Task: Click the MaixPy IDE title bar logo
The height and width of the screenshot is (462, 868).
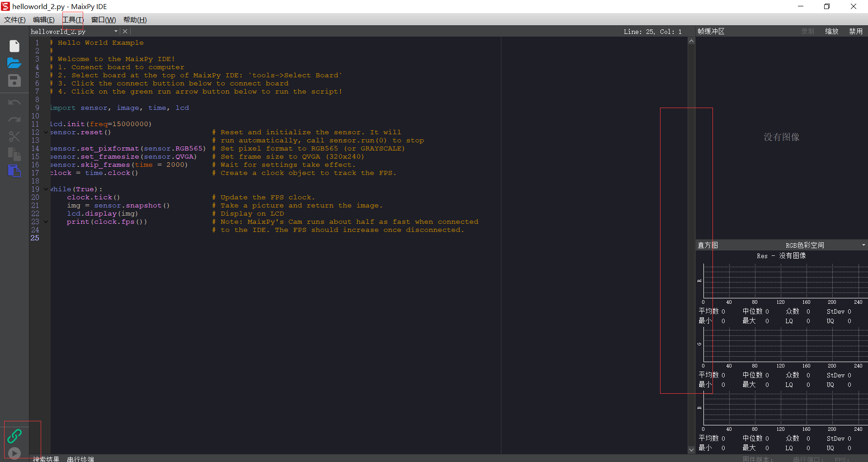Action: (5, 6)
